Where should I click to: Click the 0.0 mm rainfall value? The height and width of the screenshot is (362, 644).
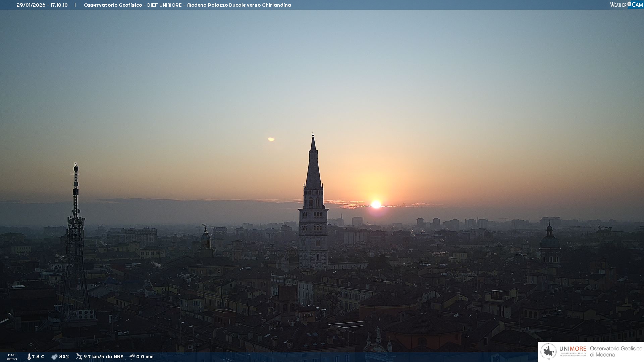click(145, 357)
